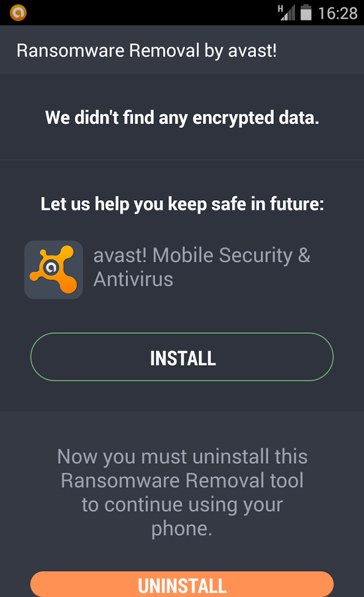
Task: Select the word Antivirus in app name
Action: [x=133, y=279]
